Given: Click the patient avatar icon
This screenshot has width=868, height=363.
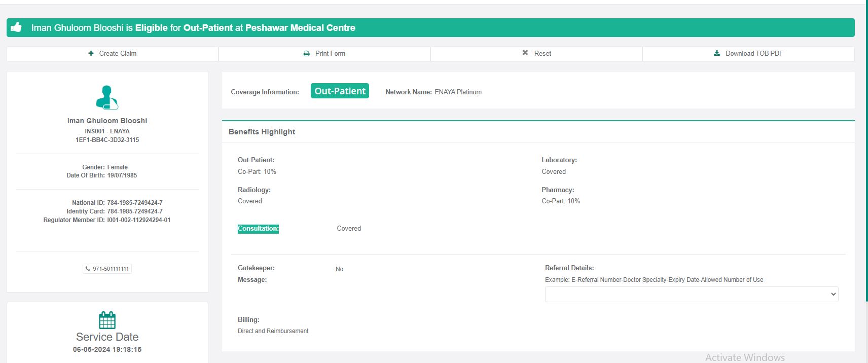Looking at the screenshot, I should click(x=107, y=97).
